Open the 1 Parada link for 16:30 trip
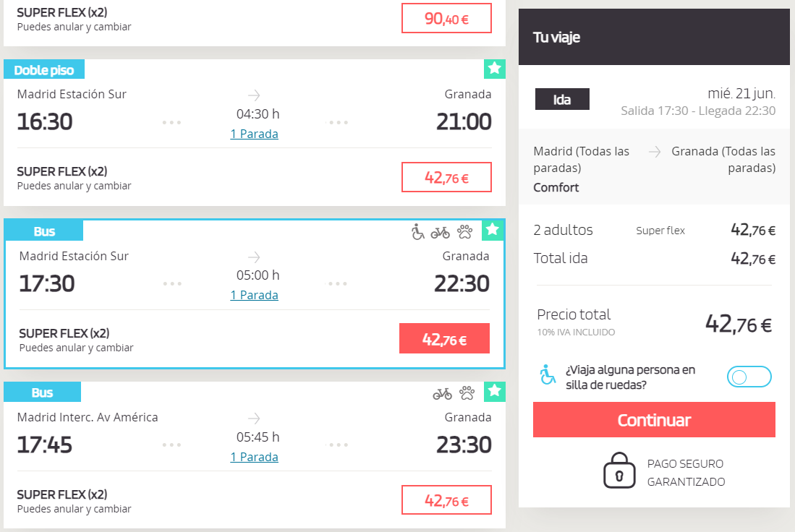The width and height of the screenshot is (795, 532). point(254,134)
